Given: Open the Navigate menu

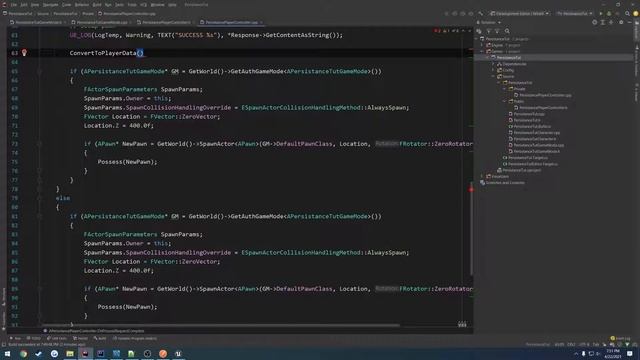Looking at the screenshot, I should coord(51,4).
